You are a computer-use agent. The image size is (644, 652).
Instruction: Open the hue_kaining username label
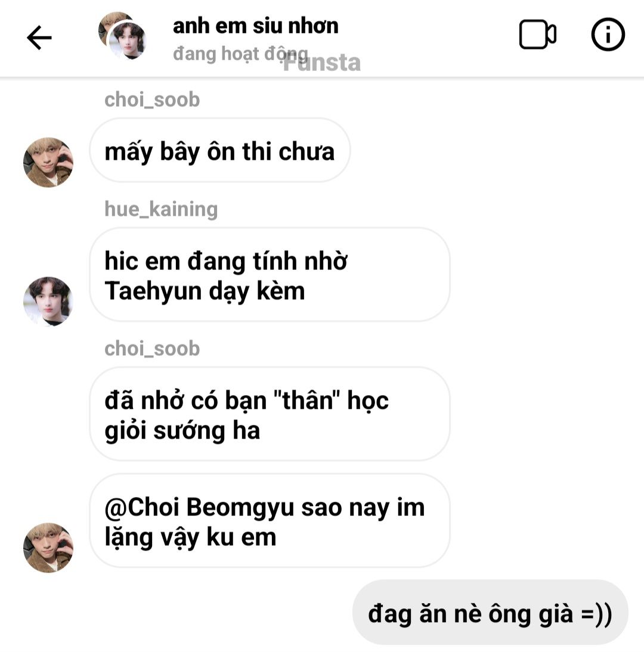tap(161, 209)
